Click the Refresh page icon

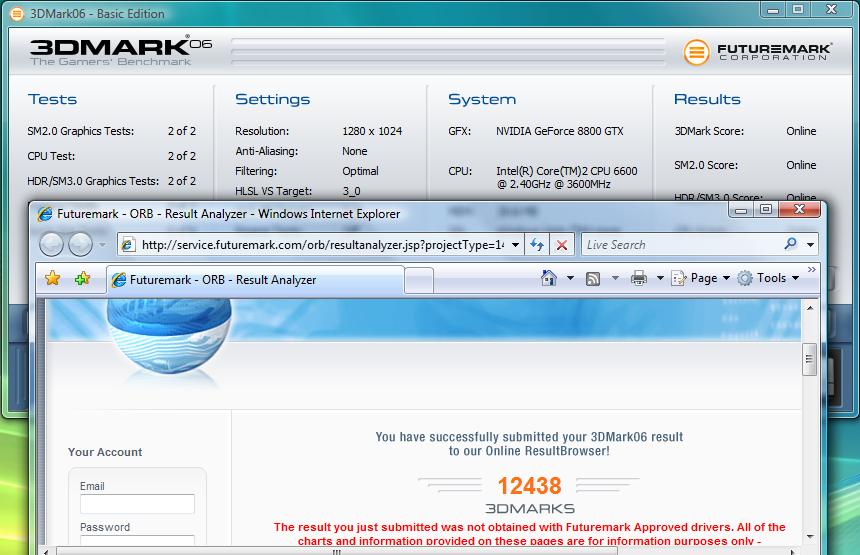coord(537,245)
